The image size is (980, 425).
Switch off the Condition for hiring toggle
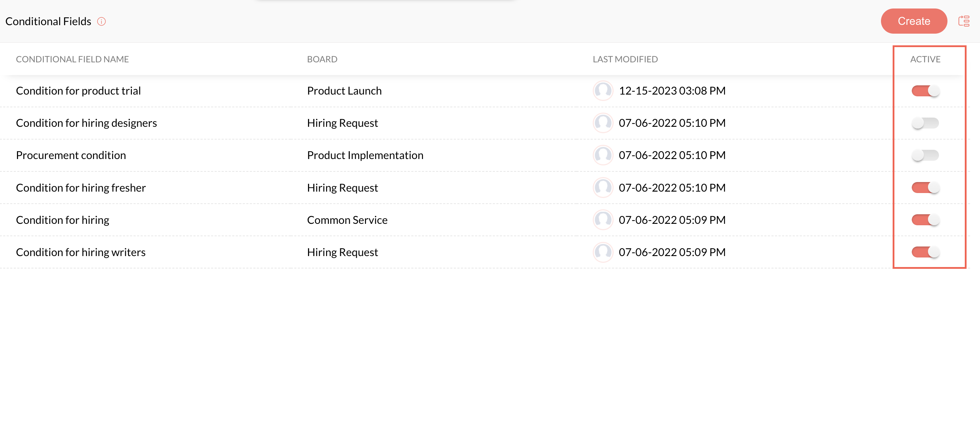(925, 220)
